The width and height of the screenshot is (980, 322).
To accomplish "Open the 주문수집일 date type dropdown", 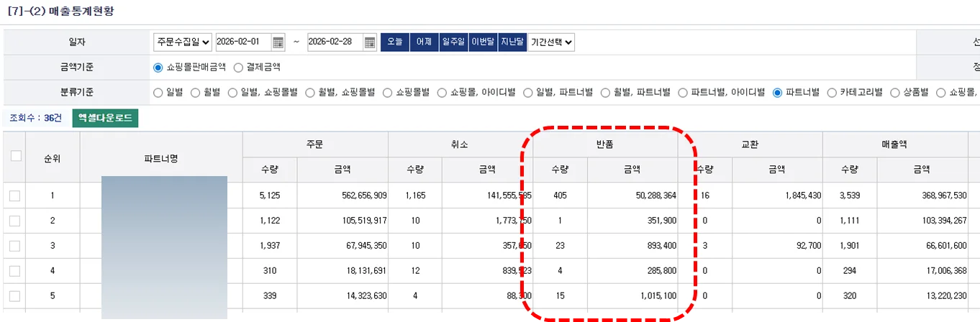I will pos(183,42).
